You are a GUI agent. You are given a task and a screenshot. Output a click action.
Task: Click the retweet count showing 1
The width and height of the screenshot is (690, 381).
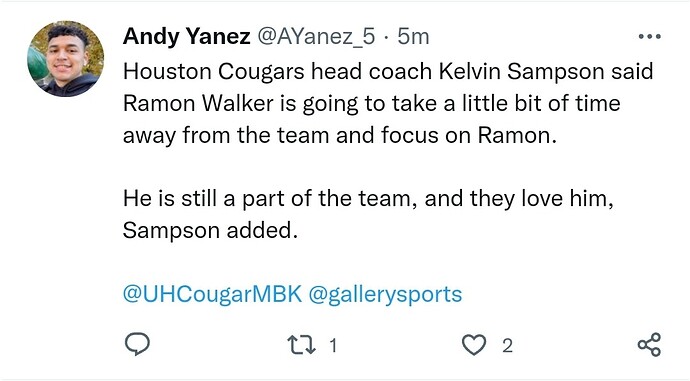point(333,345)
